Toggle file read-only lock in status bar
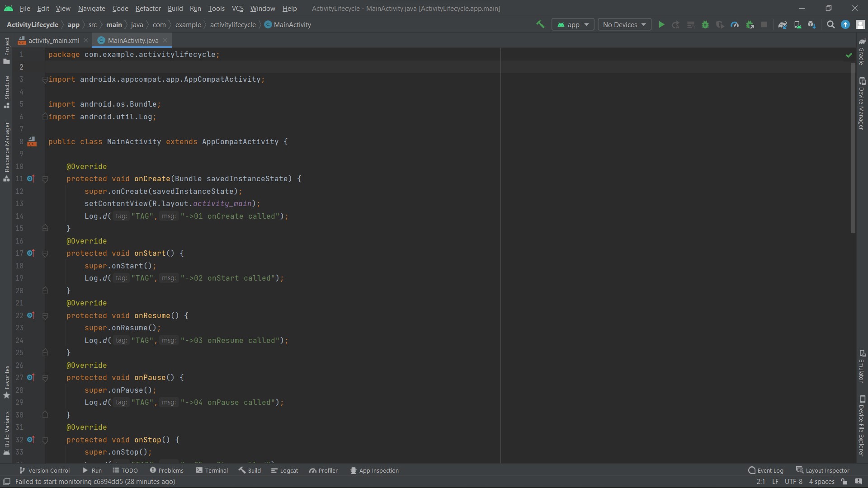This screenshot has height=488, width=868. pos(844,482)
